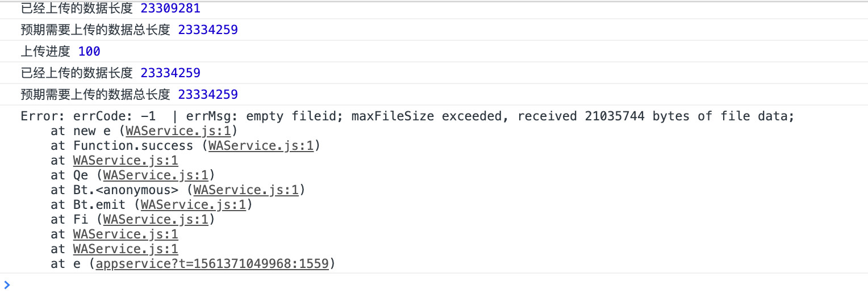Image resolution: width=868 pixels, height=302 pixels.
Task: Open bare WAService.js:1 link directly below Fi line
Action: point(126,234)
